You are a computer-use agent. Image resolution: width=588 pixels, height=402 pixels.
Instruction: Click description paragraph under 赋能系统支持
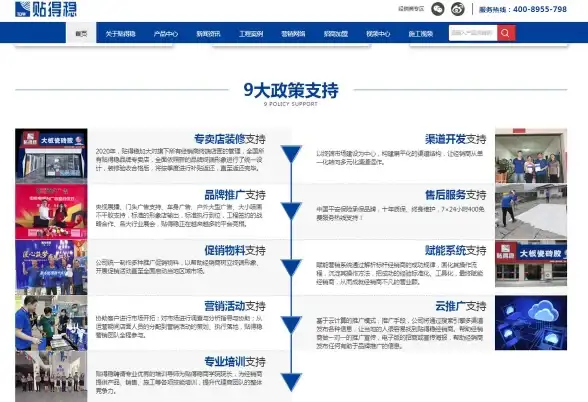pos(400,273)
